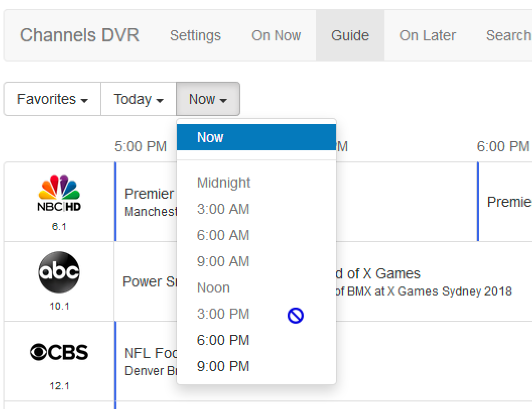Image resolution: width=532 pixels, height=409 pixels.
Task: Open the On Later tab
Action: (428, 36)
